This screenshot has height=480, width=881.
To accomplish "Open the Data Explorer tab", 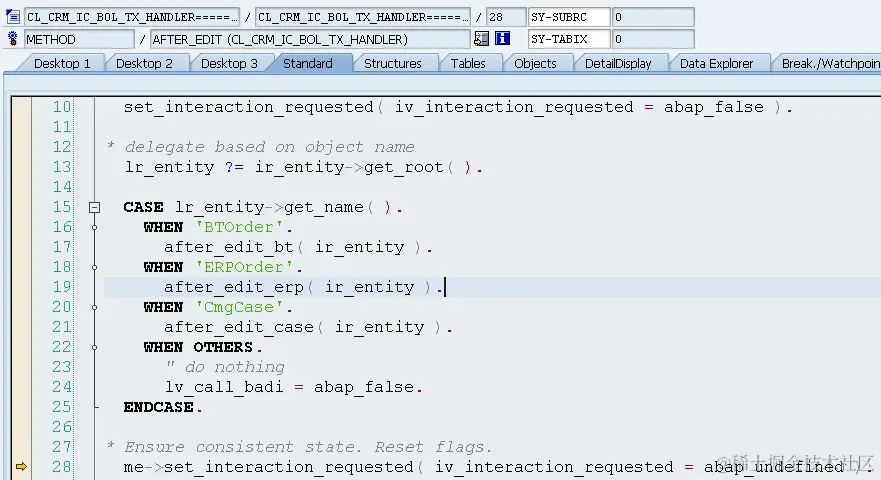I will click(x=716, y=64).
